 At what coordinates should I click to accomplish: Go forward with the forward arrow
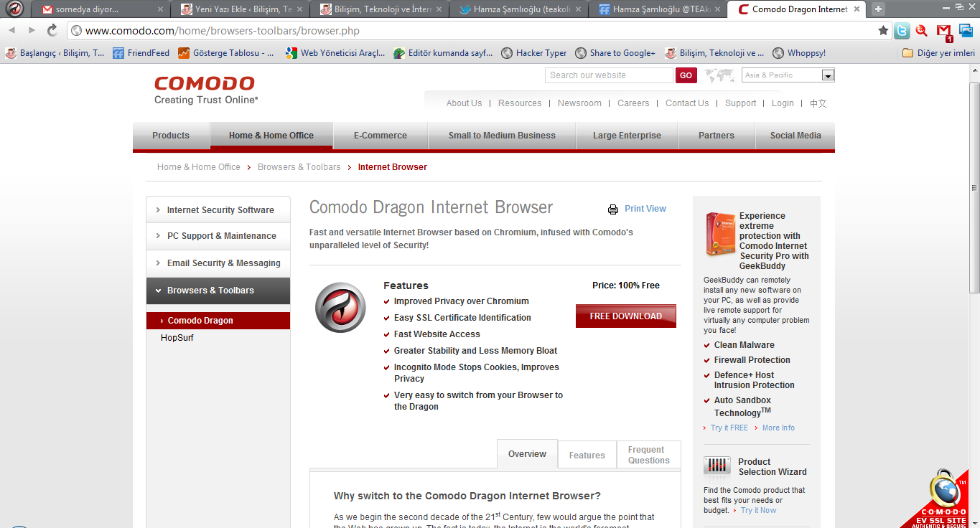coord(32,30)
